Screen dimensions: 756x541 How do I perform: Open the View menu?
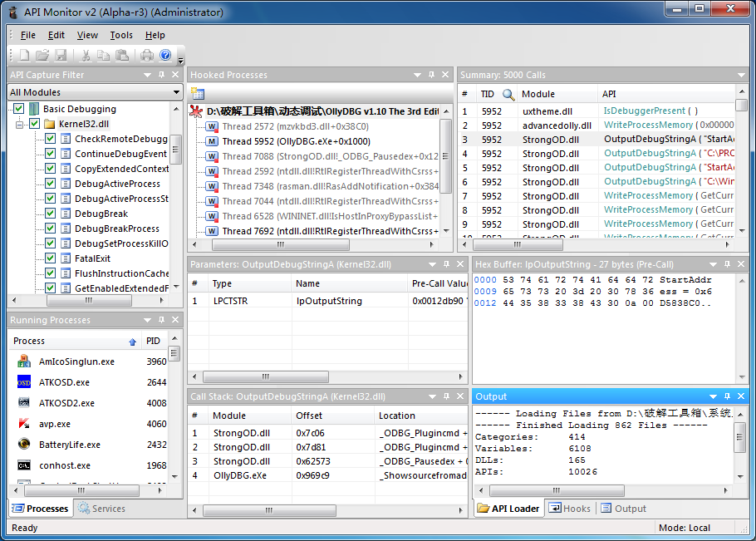point(87,35)
